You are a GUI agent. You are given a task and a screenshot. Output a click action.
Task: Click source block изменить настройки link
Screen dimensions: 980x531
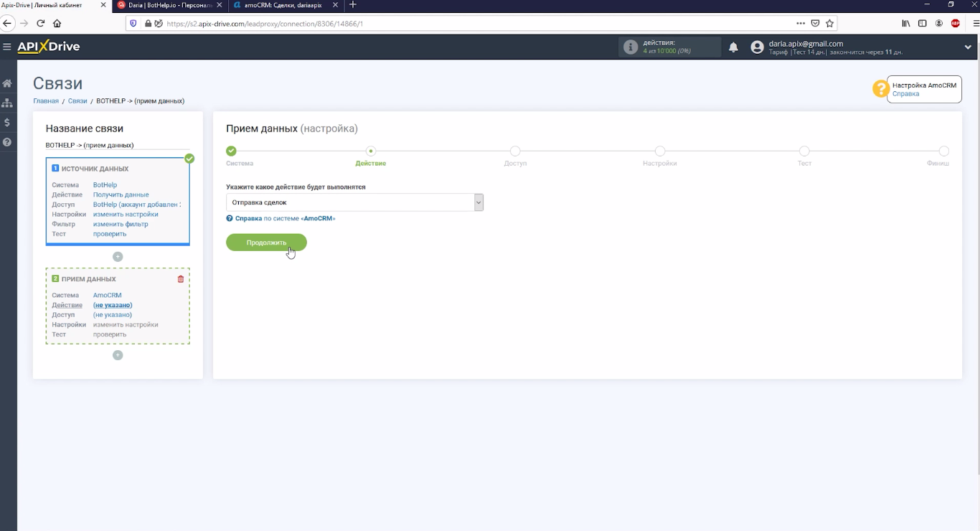126,214
